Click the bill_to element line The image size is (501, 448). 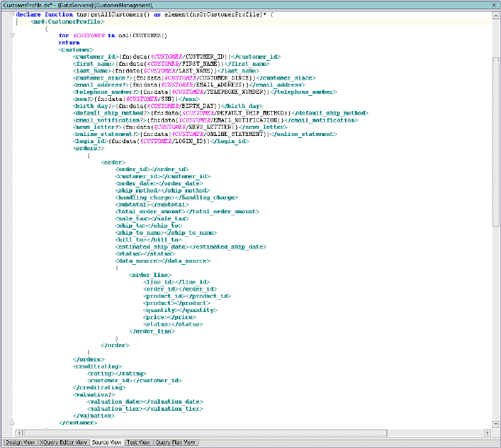pos(149,240)
